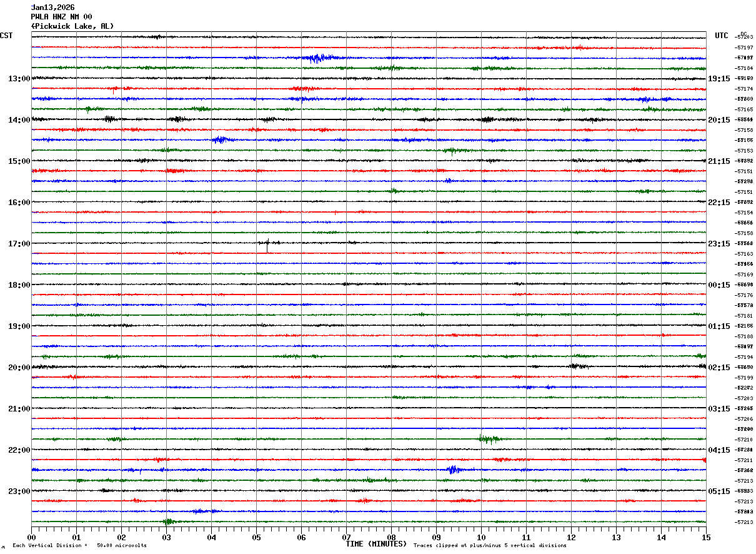The image size is (756, 554).
Task: Click the DC offset value -57165
Action: (x=744, y=109)
